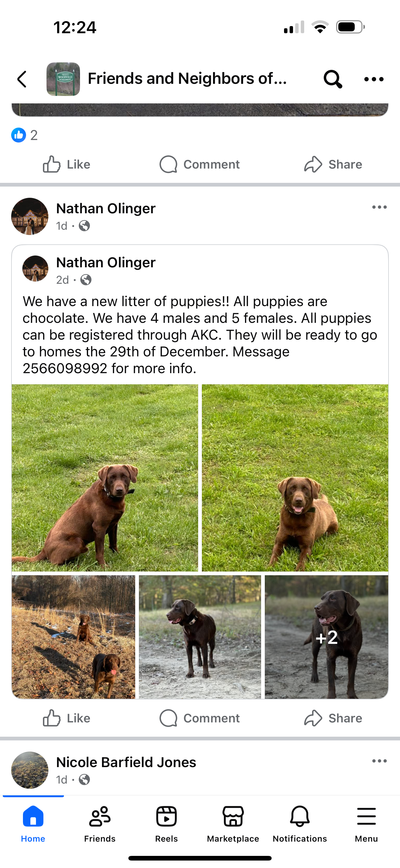Open Nicole Barfield Jones profile picture

click(30, 770)
